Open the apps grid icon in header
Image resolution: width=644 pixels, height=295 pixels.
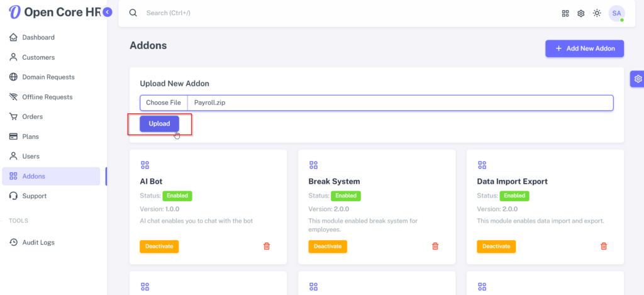coord(565,13)
